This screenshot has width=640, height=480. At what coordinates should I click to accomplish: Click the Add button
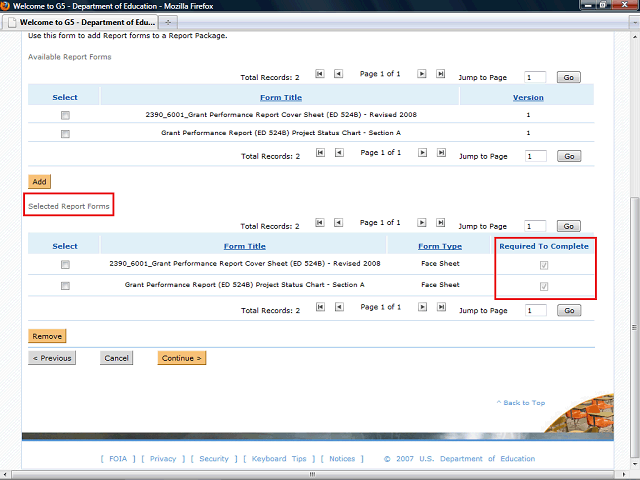(x=40, y=182)
